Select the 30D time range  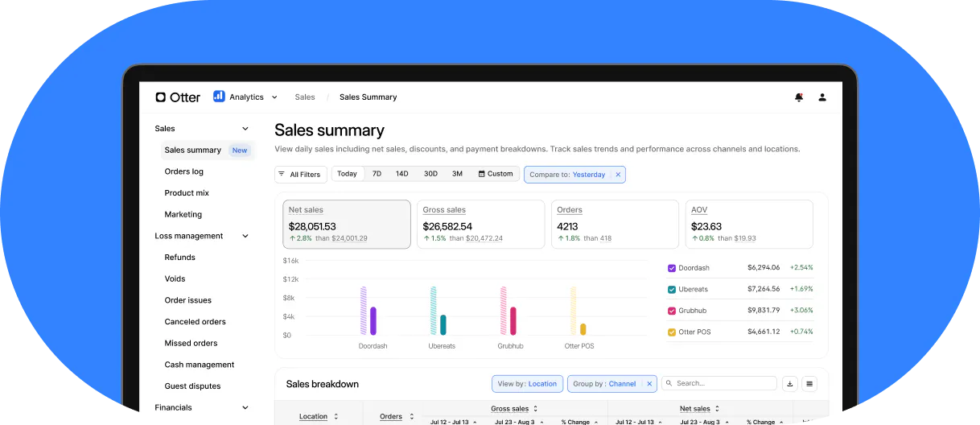coord(430,174)
